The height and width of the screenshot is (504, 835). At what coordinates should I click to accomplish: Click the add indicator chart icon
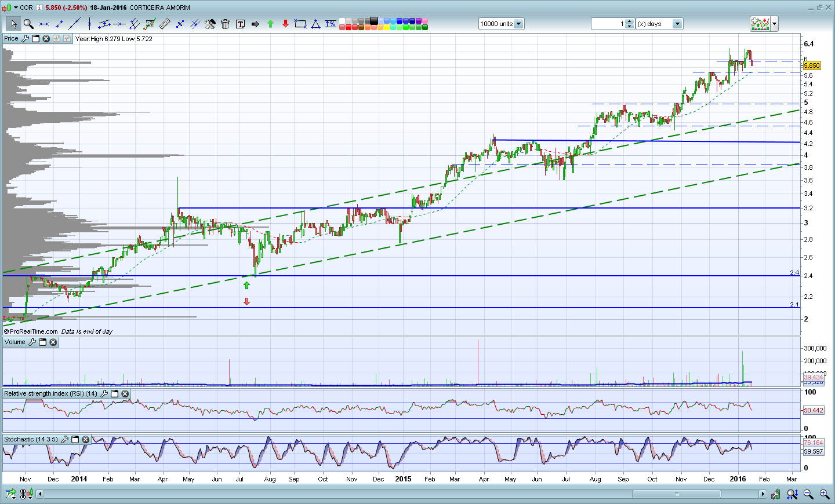760,24
